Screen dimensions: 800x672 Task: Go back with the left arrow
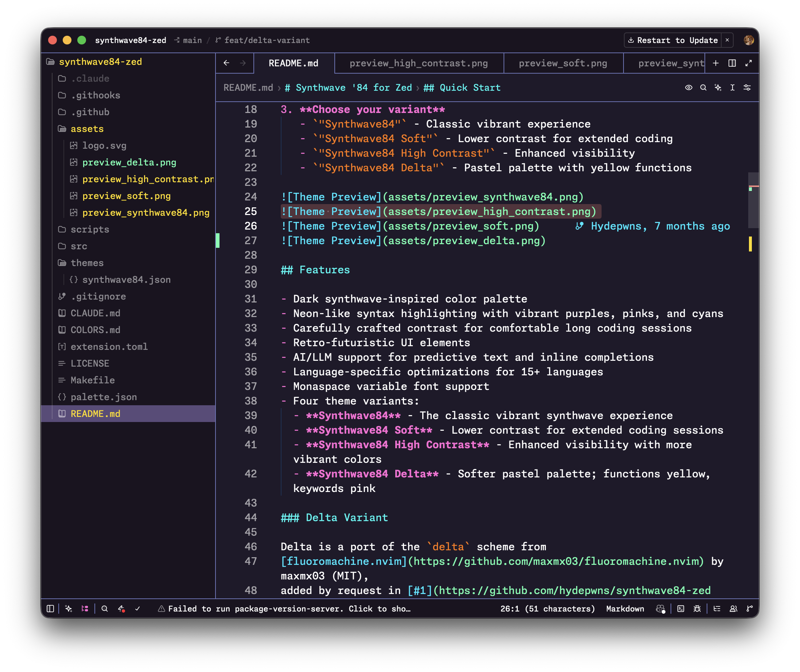226,63
